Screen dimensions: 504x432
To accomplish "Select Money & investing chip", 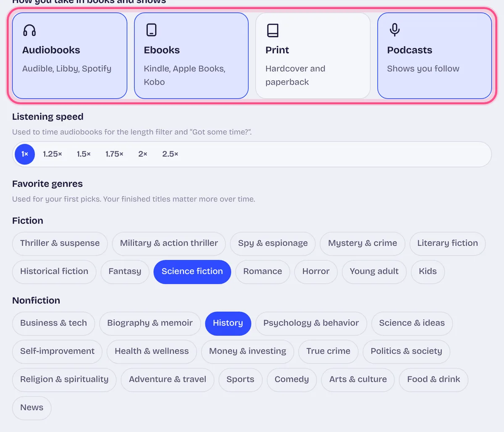I will [x=247, y=351].
